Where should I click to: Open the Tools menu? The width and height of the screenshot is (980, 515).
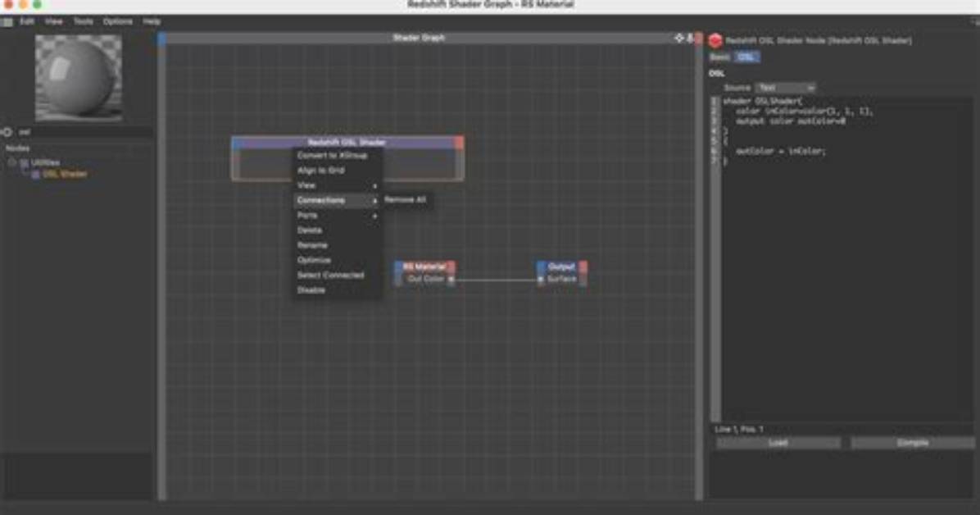pyautogui.click(x=83, y=22)
